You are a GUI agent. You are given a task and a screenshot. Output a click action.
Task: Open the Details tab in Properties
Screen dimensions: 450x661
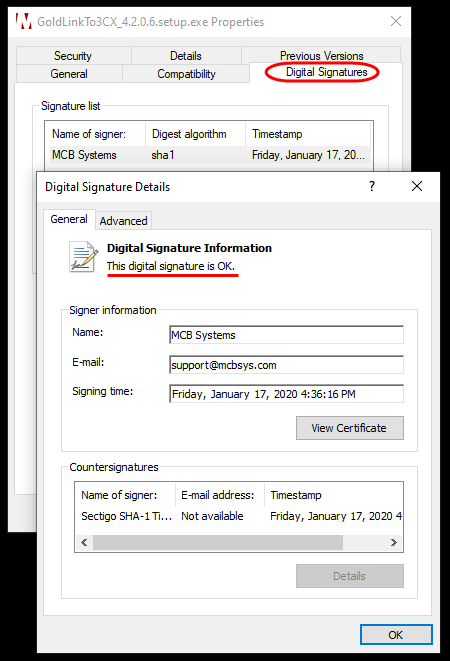pyautogui.click(x=186, y=56)
